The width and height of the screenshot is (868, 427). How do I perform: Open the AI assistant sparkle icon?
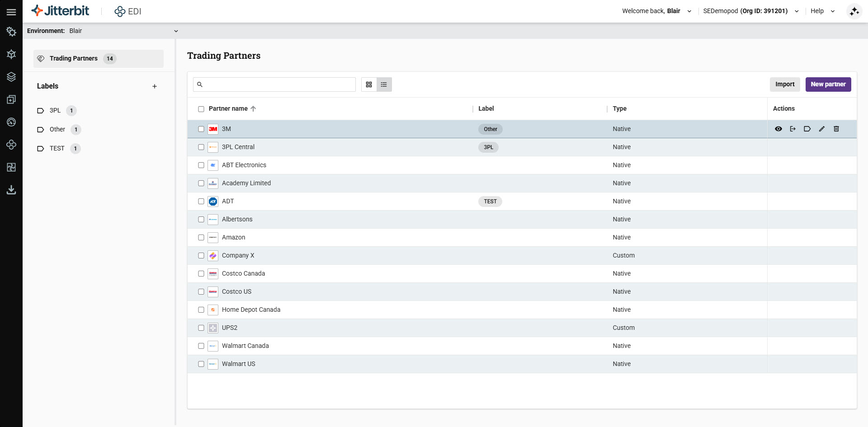pyautogui.click(x=854, y=11)
